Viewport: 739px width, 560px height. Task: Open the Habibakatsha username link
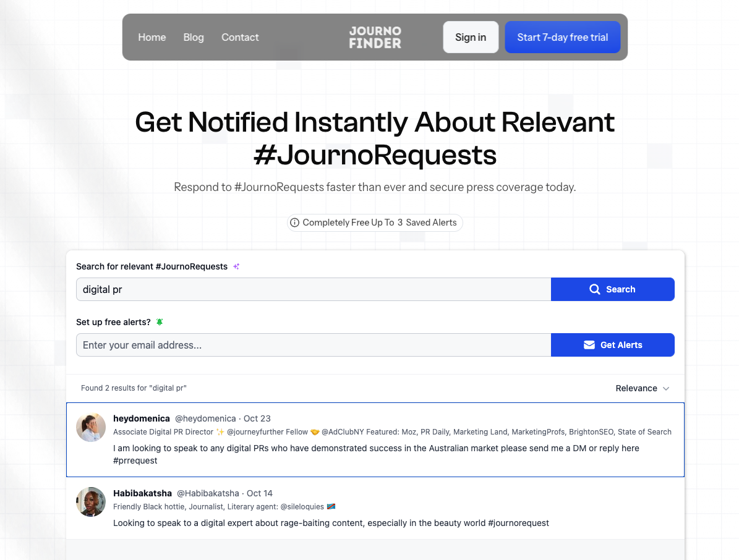point(143,493)
